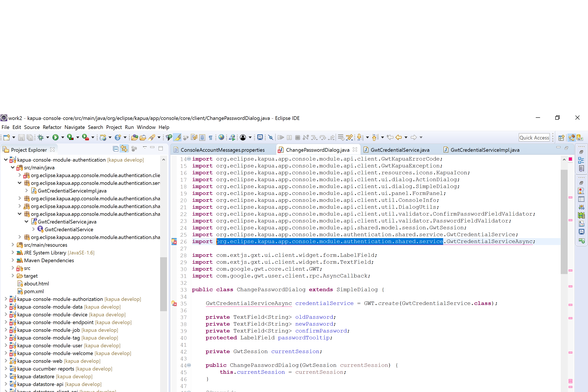Toggle Skip All Breakpoints
Image resolution: width=588 pixels, height=392 pixels.
(x=271, y=137)
